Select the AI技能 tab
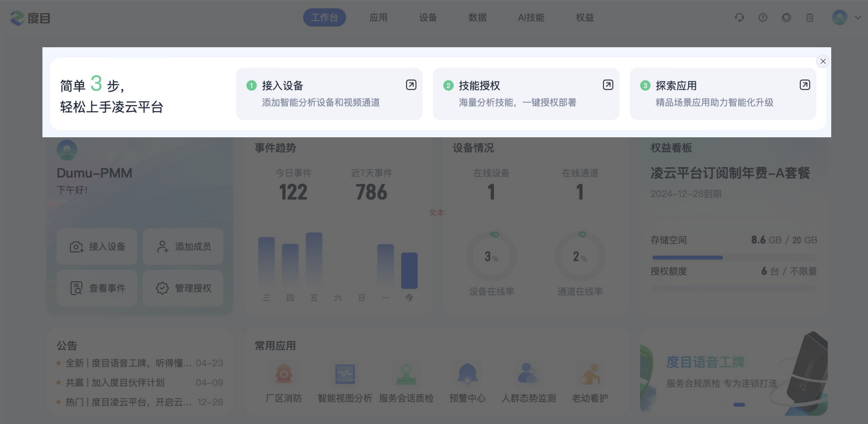Screen dimensions: 868x424 pyautogui.click(x=531, y=17)
